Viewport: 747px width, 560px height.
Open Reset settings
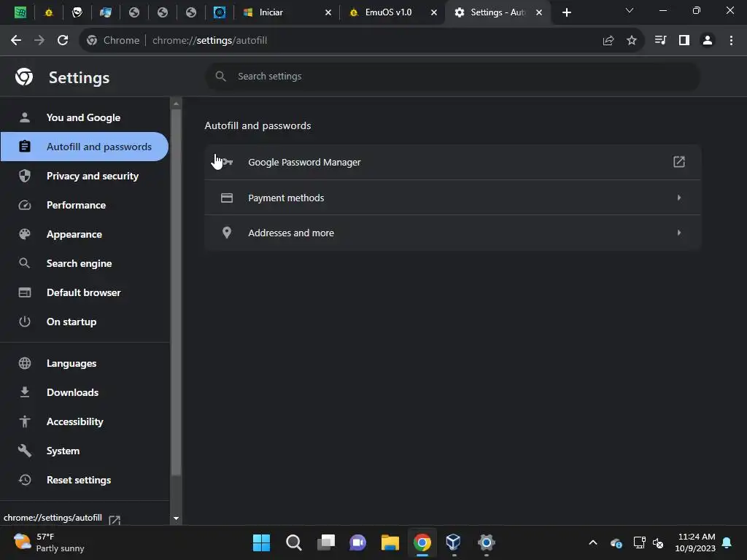point(85,480)
